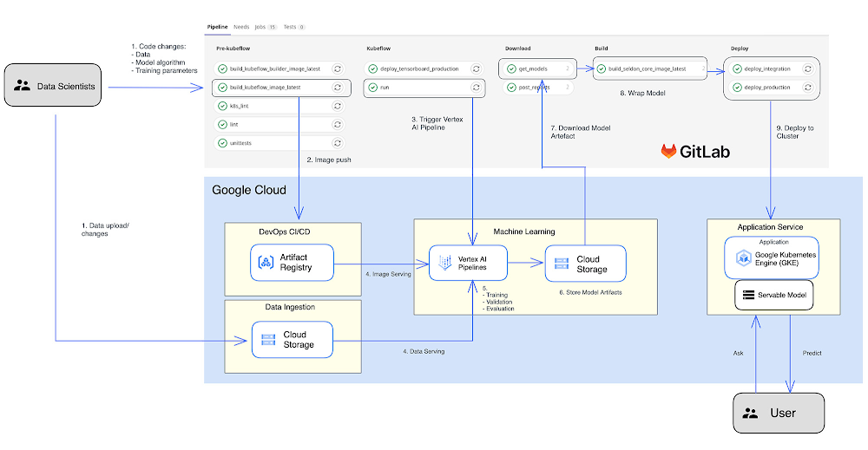Click the unittests passed status icon
The width and height of the screenshot is (868, 450).
[222, 143]
